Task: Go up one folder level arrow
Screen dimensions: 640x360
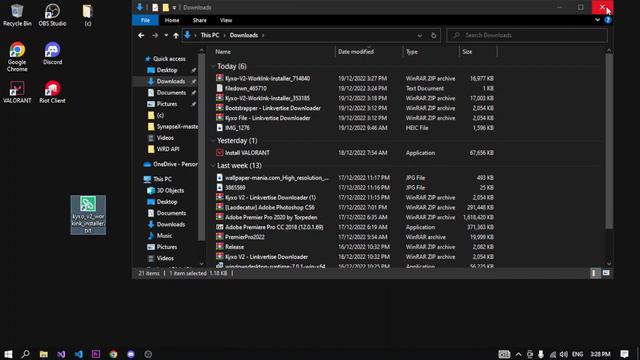Action: [x=176, y=36]
